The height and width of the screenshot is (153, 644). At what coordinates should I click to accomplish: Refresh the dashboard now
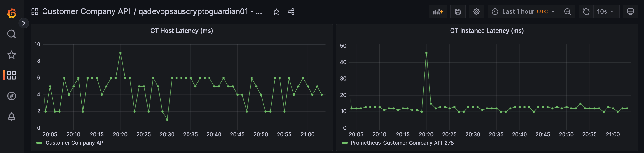tap(586, 11)
